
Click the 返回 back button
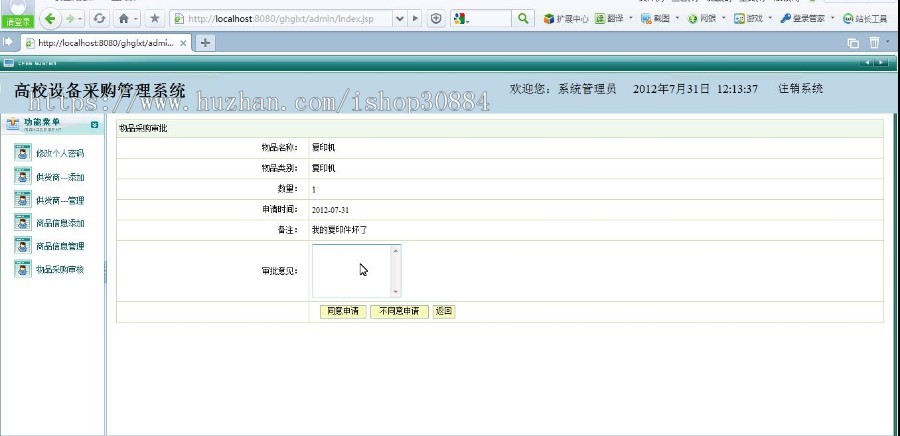tap(444, 312)
